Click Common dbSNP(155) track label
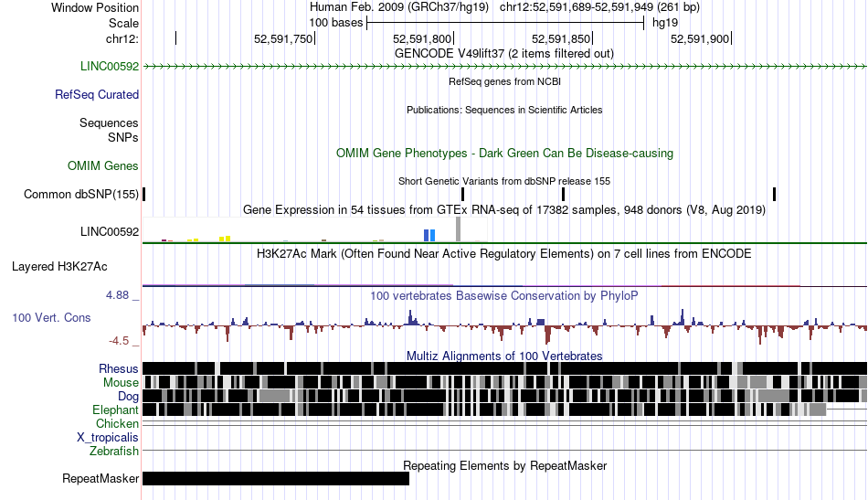This screenshot has height=500, width=868. click(x=81, y=195)
